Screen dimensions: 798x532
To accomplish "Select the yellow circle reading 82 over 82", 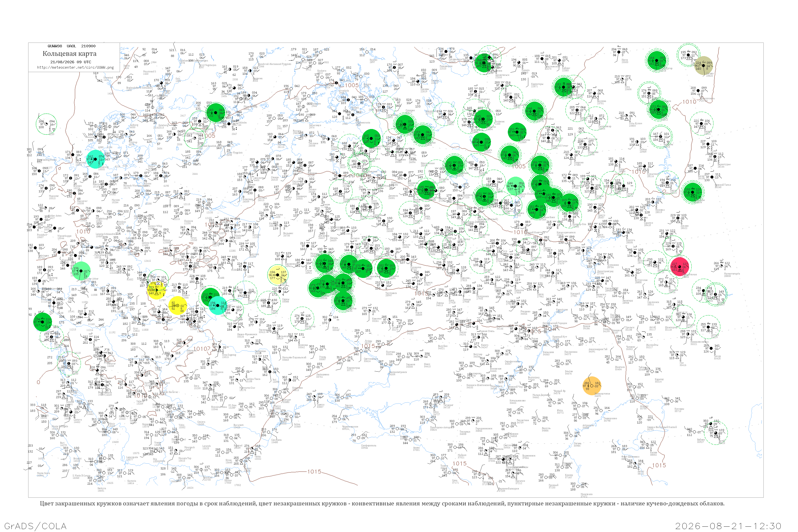I will 178,305.
